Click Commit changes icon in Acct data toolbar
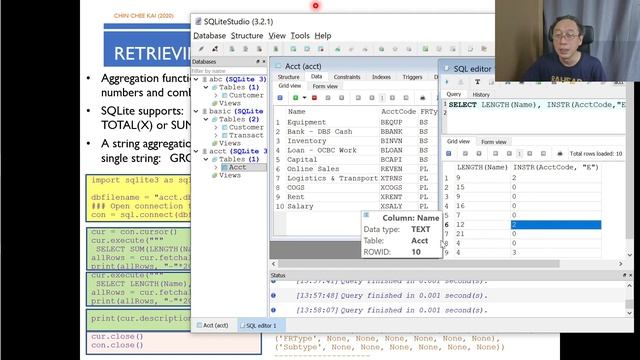 pos(328,98)
